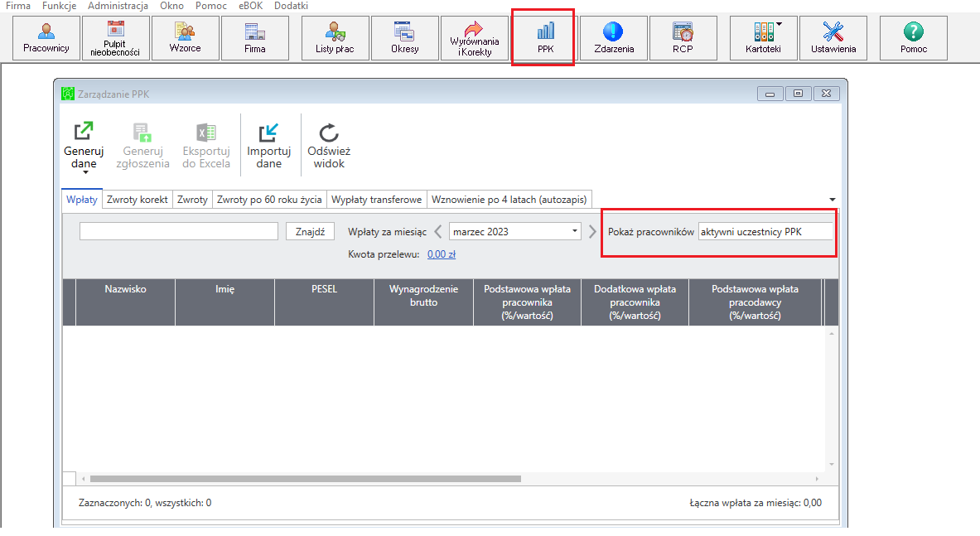This screenshot has width=980, height=536.
Task: Open the Administracja menu
Action: click(118, 6)
